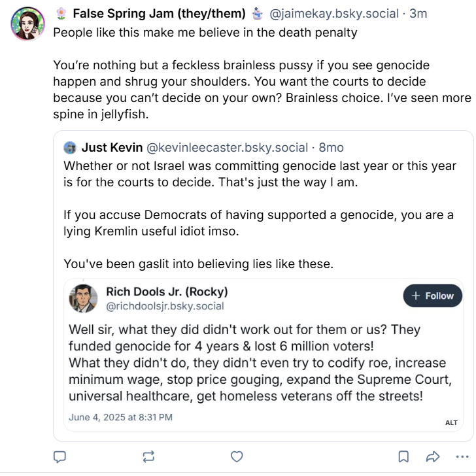Open the 3m post timestamp
This screenshot has width=476, height=476.
pos(418,13)
